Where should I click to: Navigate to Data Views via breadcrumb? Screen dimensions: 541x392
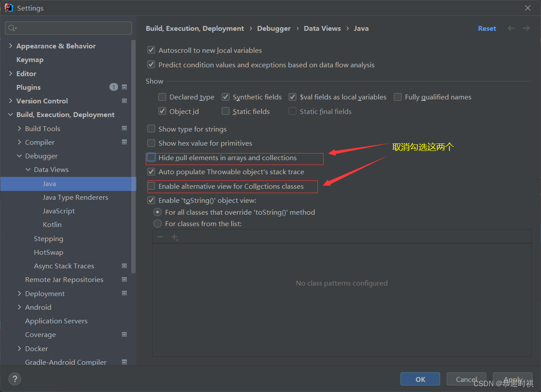[x=322, y=28]
